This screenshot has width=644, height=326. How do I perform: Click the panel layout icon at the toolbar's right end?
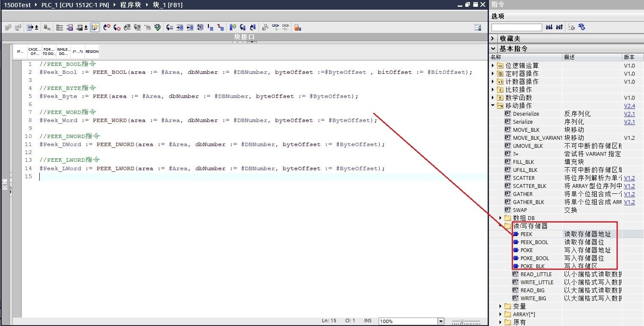[x=478, y=27]
